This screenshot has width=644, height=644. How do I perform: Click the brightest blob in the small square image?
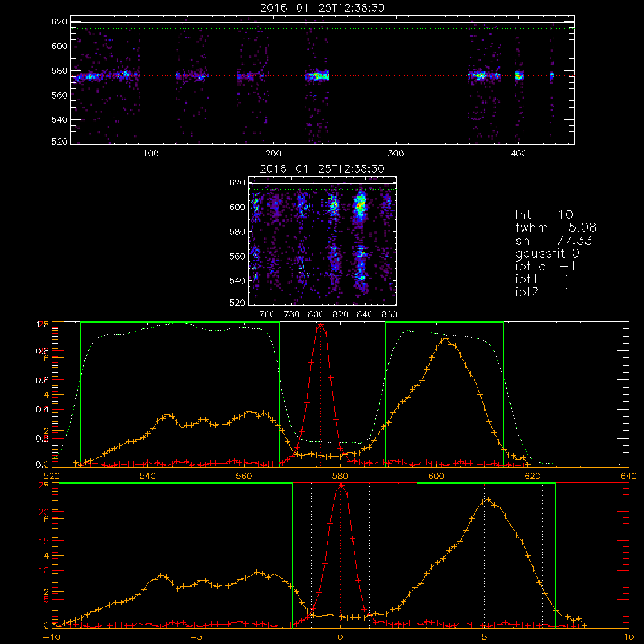pyautogui.click(x=360, y=205)
